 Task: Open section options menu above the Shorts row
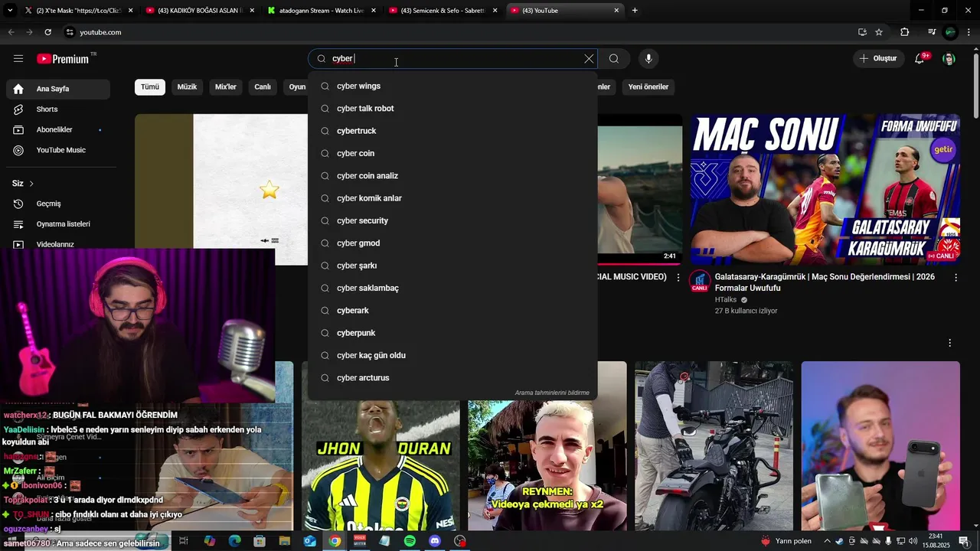pyautogui.click(x=950, y=343)
